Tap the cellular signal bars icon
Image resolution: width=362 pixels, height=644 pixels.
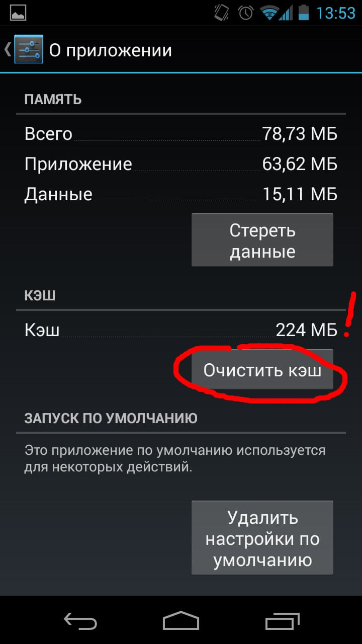coord(286,13)
